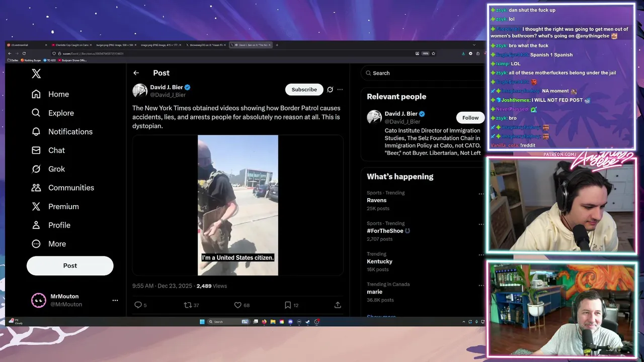This screenshot has height=362, width=644.
Task: Open the taskbar weather widget
Action: click(15, 322)
